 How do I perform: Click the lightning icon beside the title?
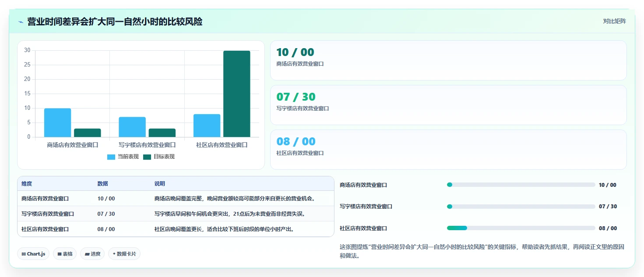(21, 22)
